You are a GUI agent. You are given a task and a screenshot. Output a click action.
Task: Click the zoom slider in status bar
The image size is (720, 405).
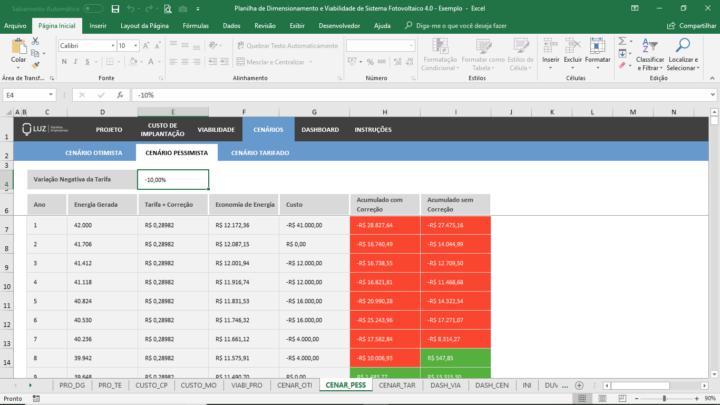click(665, 398)
